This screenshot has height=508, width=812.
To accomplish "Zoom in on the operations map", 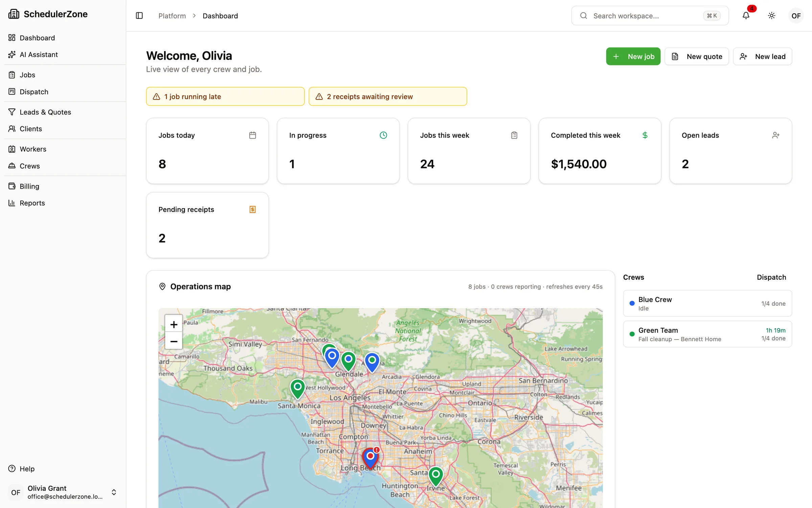I will tap(174, 324).
